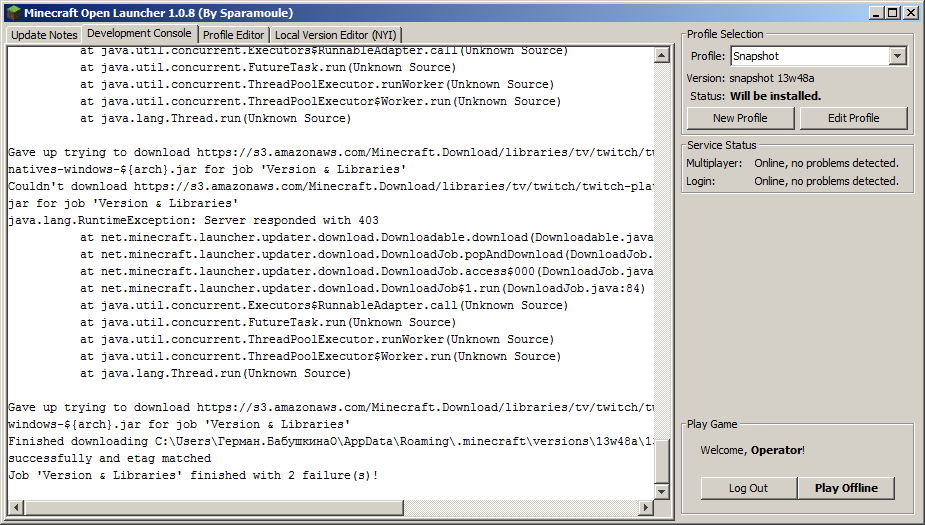Click console vertical scrollbar up arrow

661,55
